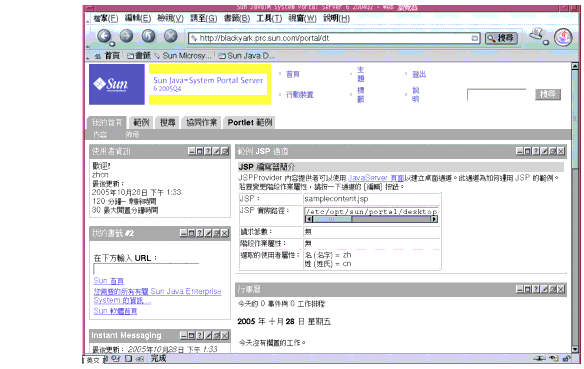Minimize the 我的書籤 #2 channel

183,233
